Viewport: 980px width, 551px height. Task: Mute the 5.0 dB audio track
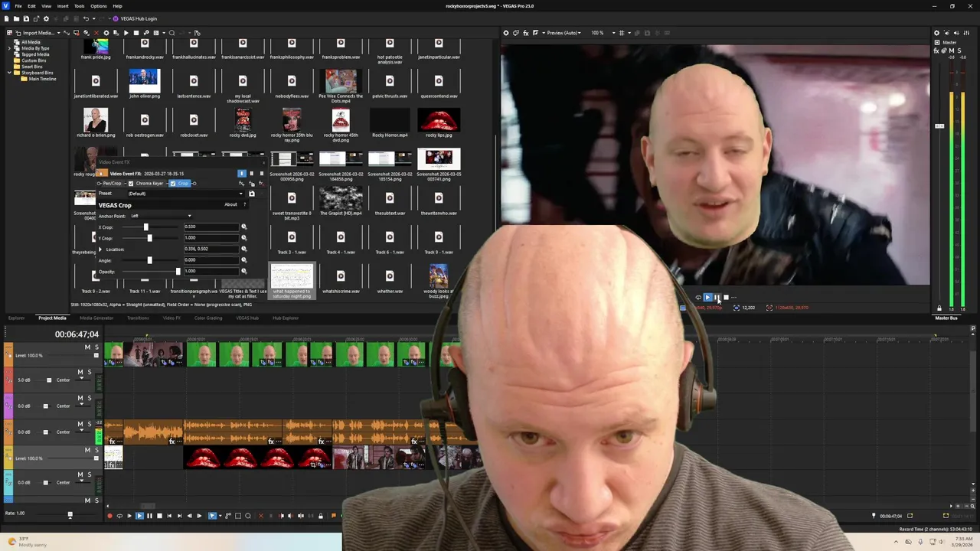pos(80,372)
